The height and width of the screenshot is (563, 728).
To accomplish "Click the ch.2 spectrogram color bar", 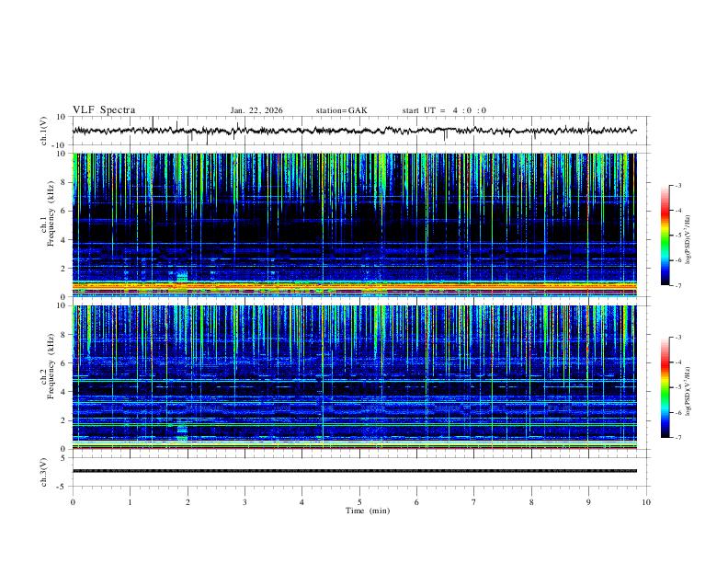I will pyautogui.click(x=665, y=387).
